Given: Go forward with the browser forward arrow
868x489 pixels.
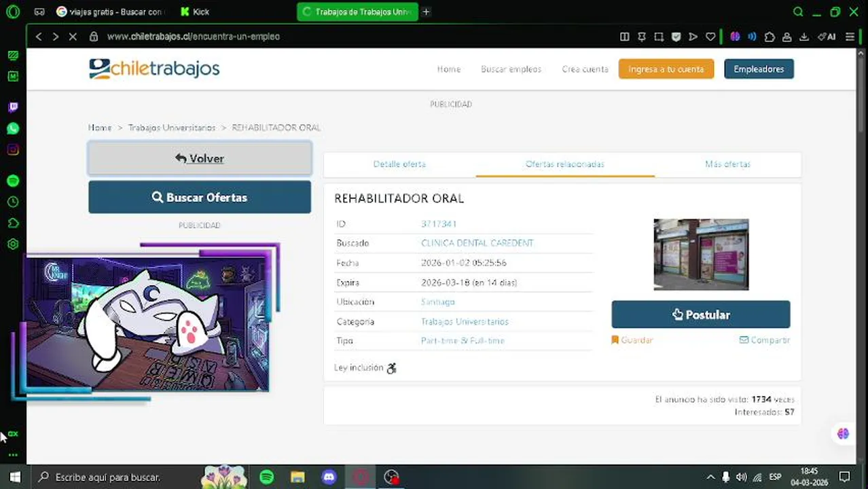Looking at the screenshot, I should tap(56, 37).
